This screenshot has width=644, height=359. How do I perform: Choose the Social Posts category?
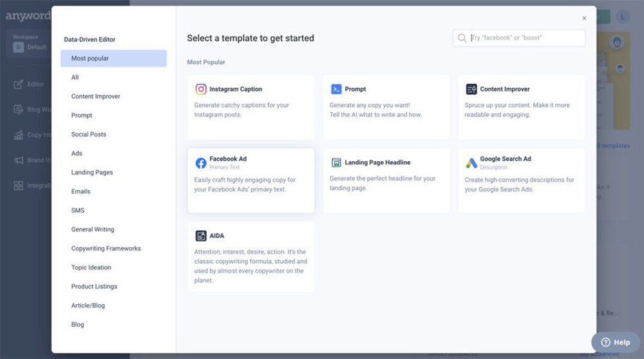point(89,134)
